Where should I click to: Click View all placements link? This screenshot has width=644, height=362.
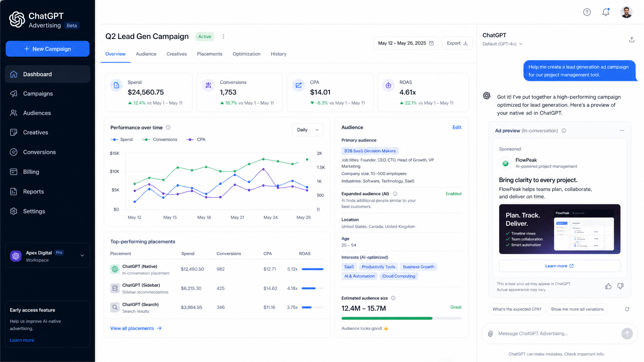(136, 328)
